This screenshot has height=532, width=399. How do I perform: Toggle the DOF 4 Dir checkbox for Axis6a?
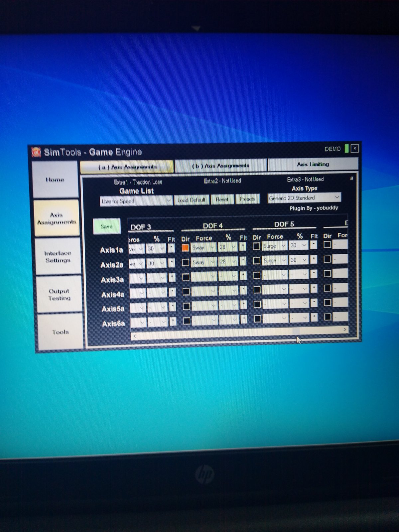pos(187,321)
